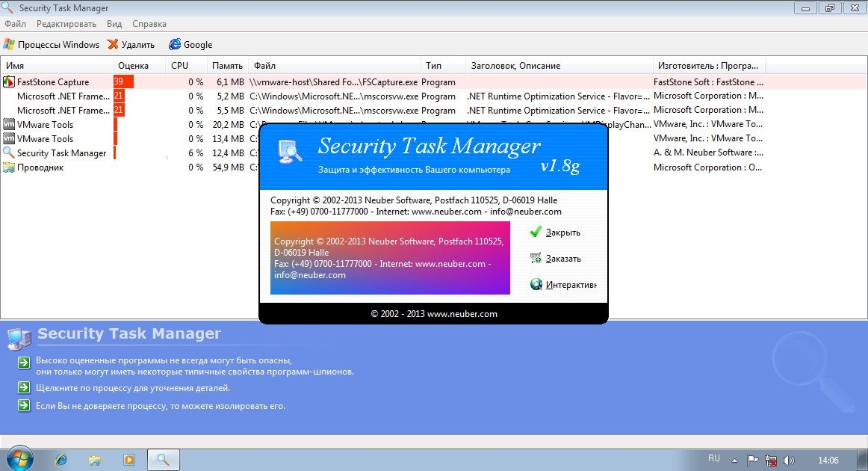This screenshot has width=868, height=471.
Task: Select the Security Task Manager process name in list
Action: [61, 153]
